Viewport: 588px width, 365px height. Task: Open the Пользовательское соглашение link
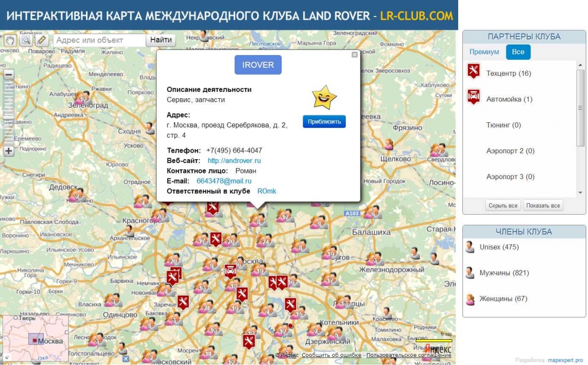click(409, 355)
